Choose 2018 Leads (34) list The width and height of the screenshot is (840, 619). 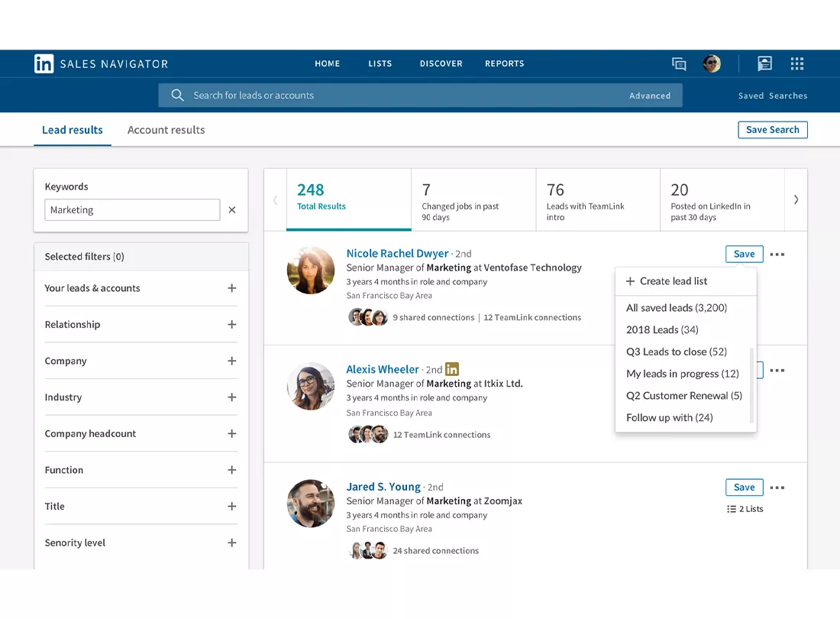662,329
